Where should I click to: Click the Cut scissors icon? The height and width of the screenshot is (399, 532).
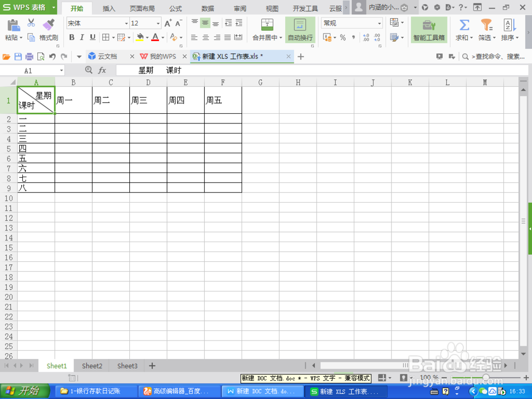coord(31,23)
